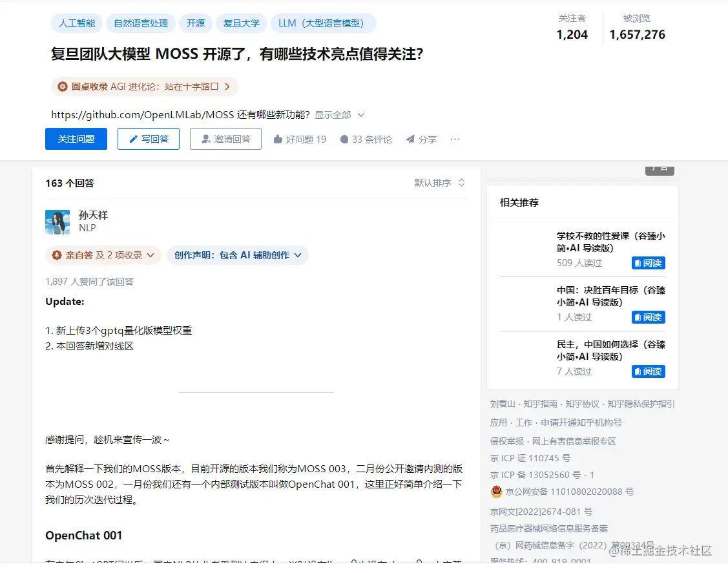Click the OpenChat 001 section heading

pos(83,536)
